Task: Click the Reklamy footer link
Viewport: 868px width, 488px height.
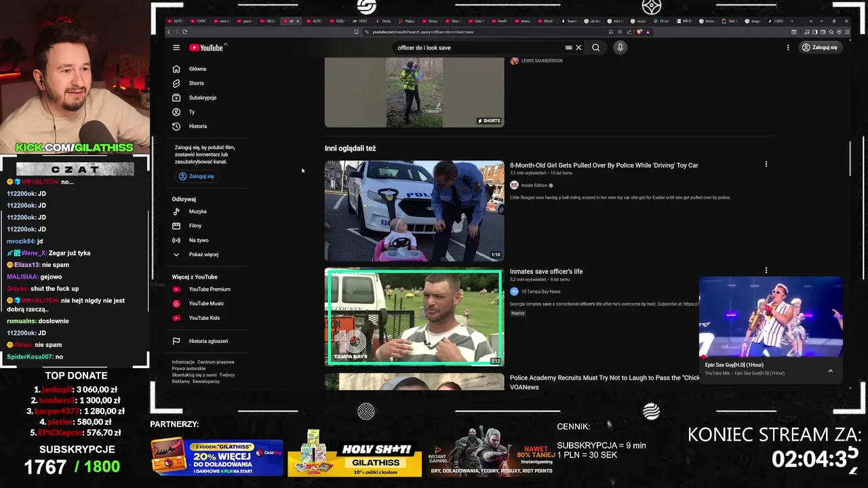Action: pos(181,382)
